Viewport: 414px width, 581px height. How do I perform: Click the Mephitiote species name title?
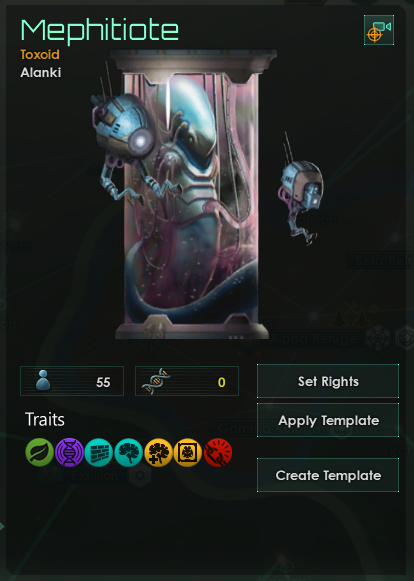tap(100, 31)
